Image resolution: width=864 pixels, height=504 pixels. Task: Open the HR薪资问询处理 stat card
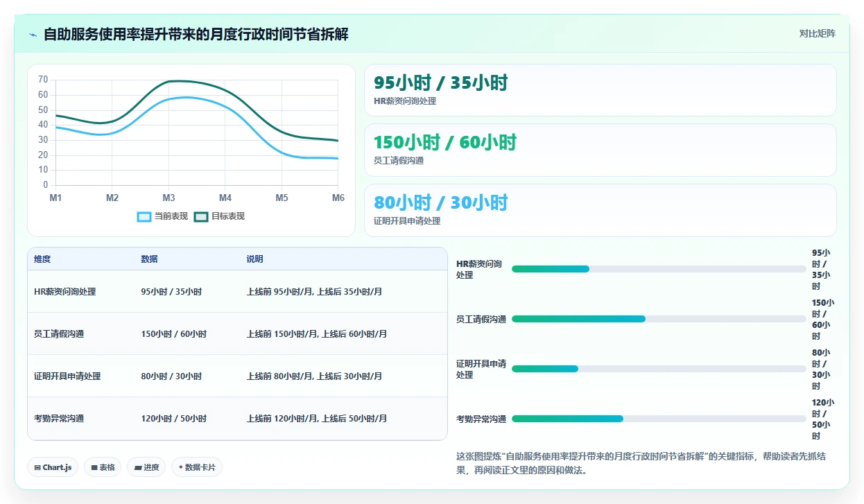(x=601, y=90)
